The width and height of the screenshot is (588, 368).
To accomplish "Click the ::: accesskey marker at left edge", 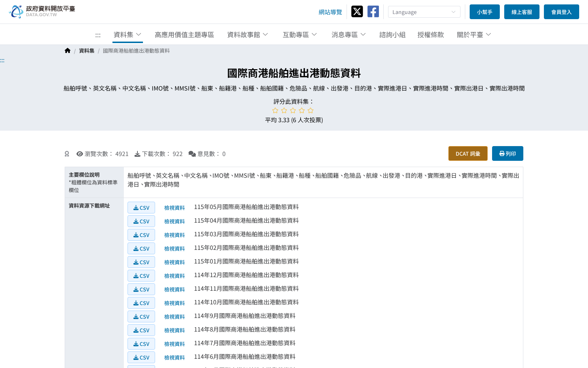I will pyautogui.click(x=2, y=60).
